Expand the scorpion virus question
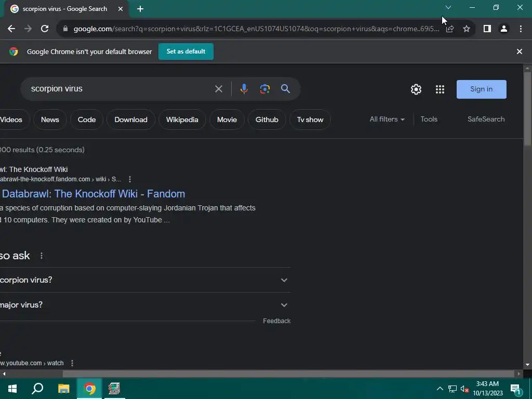532x399 pixels. click(x=145, y=280)
